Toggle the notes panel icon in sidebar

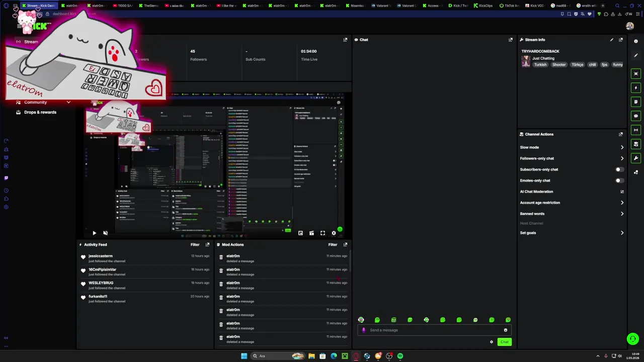pyautogui.click(x=636, y=102)
